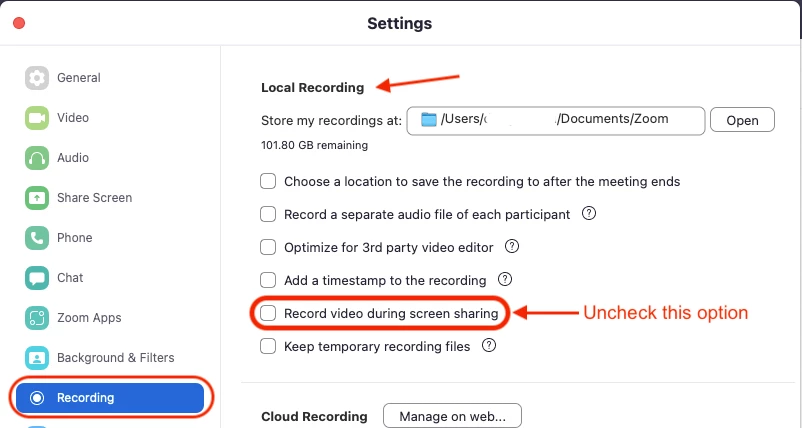This screenshot has height=428, width=802.
Task: Click the Chat bubble icon
Action: 37,278
